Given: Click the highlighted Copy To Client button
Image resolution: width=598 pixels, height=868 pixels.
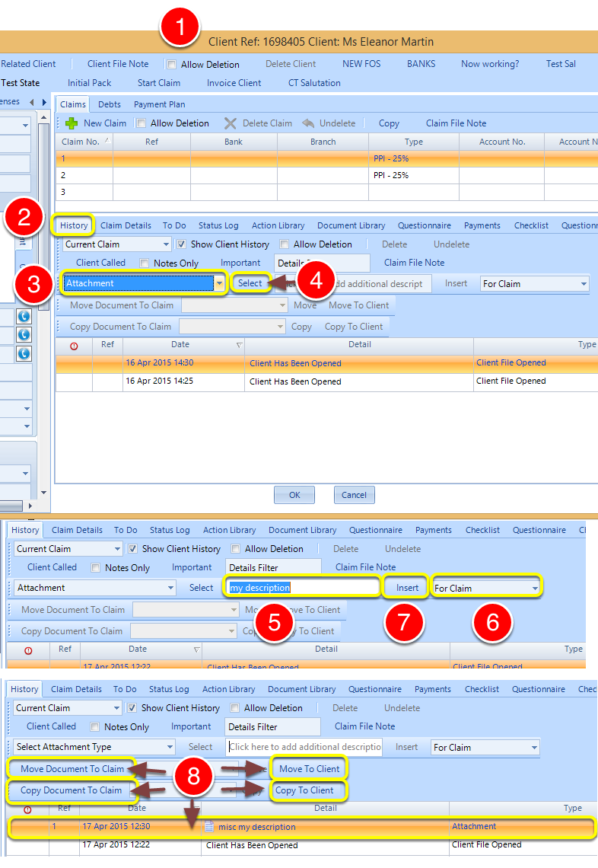Looking at the screenshot, I should [x=304, y=790].
